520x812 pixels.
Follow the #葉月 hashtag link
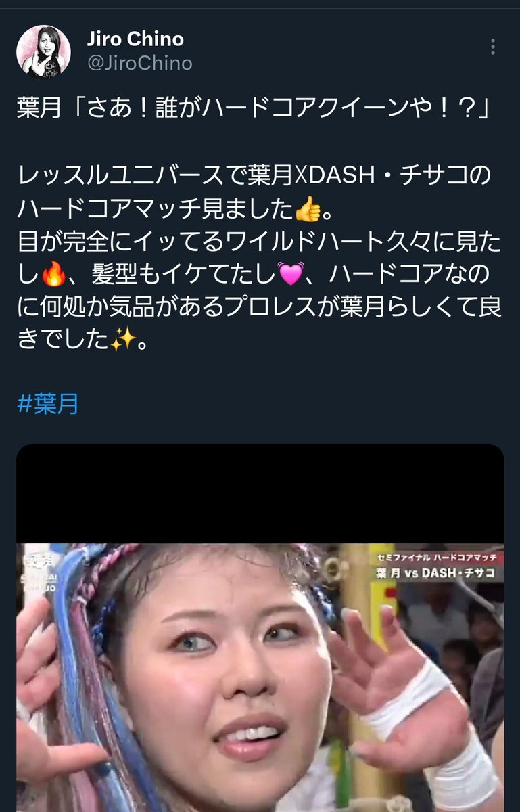pos(47,404)
